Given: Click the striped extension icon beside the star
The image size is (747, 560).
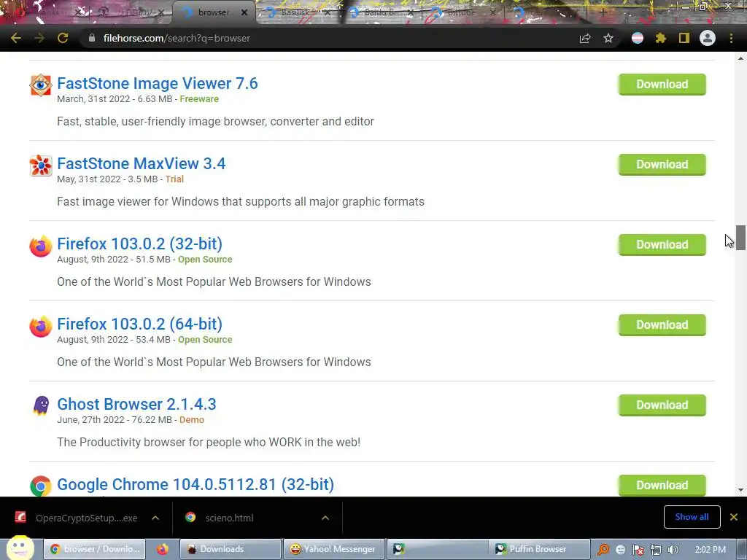Looking at the screenshot, I should (638, 38).
